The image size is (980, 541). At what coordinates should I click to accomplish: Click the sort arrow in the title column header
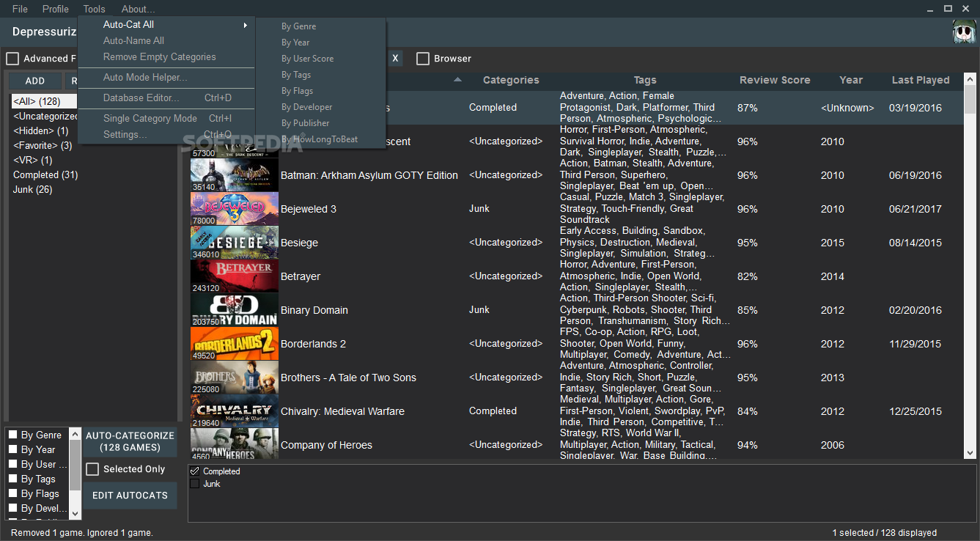[x=458, y=79]
